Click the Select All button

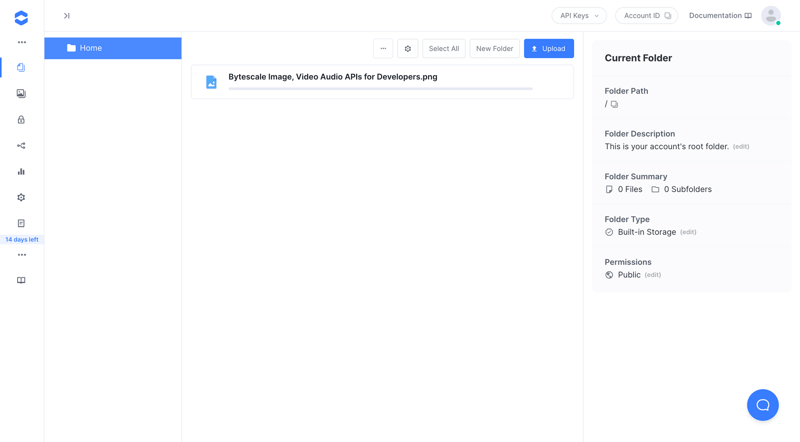point(444,48)
